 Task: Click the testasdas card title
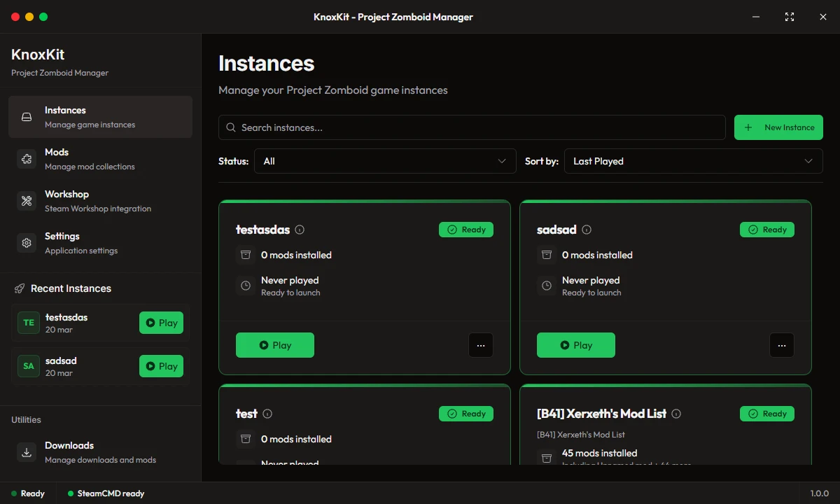(262, 230)
